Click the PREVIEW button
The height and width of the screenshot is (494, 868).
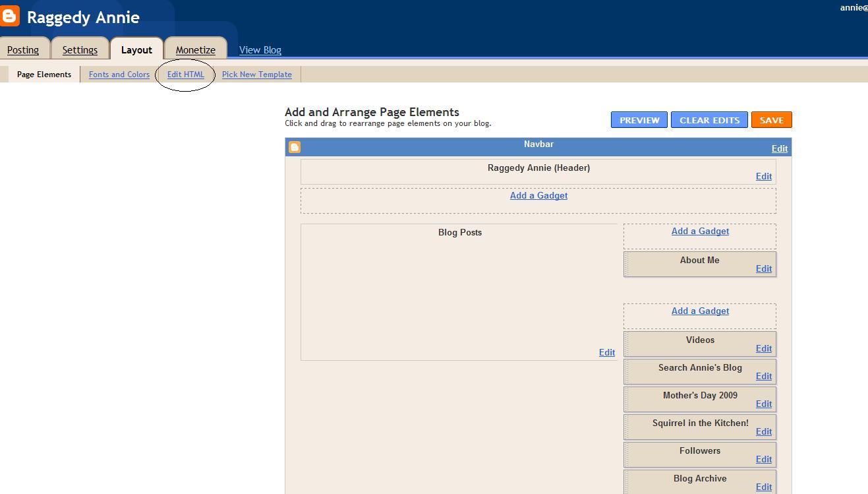pyautogui.click(x=639, y=120)
